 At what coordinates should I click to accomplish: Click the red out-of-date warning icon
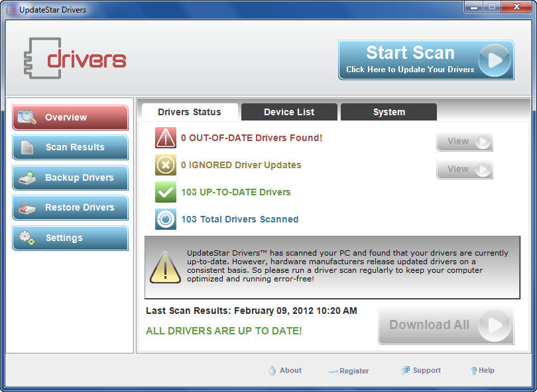tap(166, 138)
